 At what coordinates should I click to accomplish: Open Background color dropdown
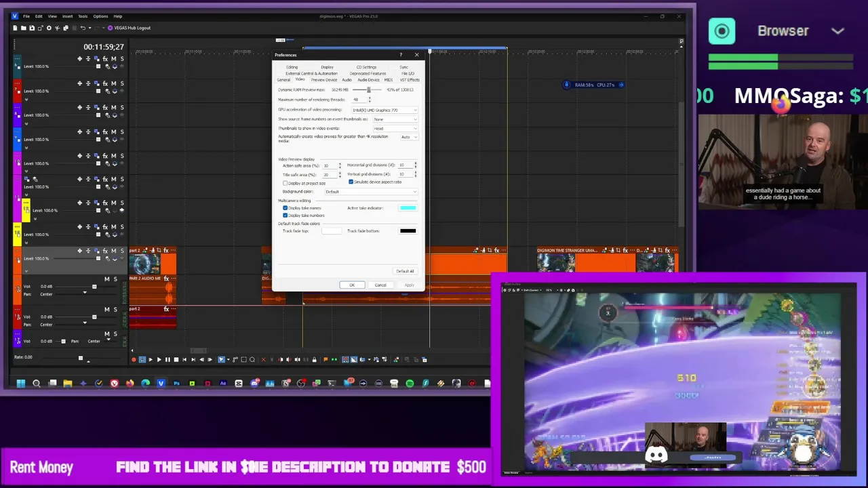[371, 192]
